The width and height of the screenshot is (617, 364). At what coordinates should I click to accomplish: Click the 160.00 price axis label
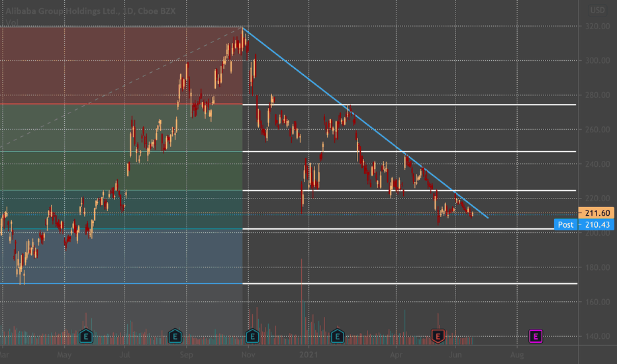[597, 302]
